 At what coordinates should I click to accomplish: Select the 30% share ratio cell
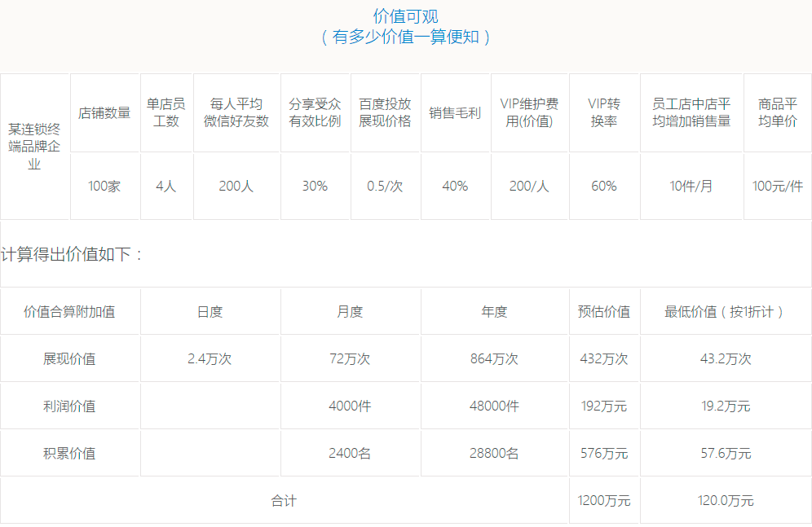click(315, 187)
